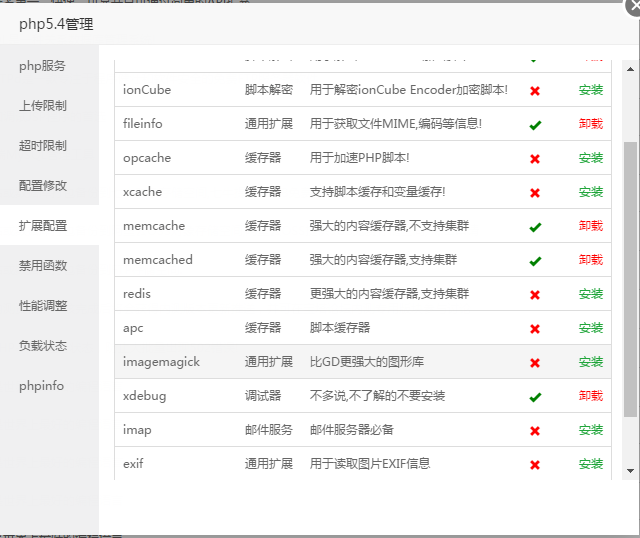Screen dimensions: 640x538
Task: Click the red X icon for imap
Action: click(x=535, y=431)
